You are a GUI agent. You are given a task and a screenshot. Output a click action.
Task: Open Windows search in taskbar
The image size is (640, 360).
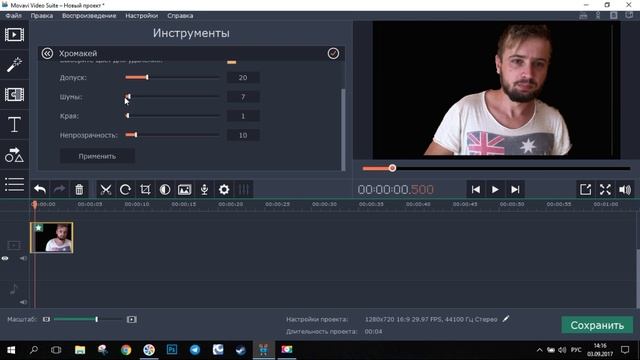[x=34, y=350]
